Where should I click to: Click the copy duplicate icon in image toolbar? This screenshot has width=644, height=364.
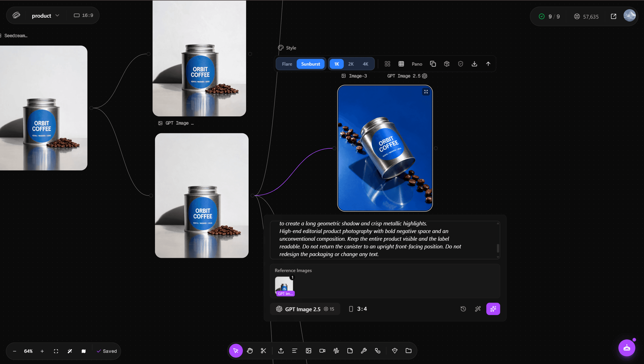pos(433,64)
